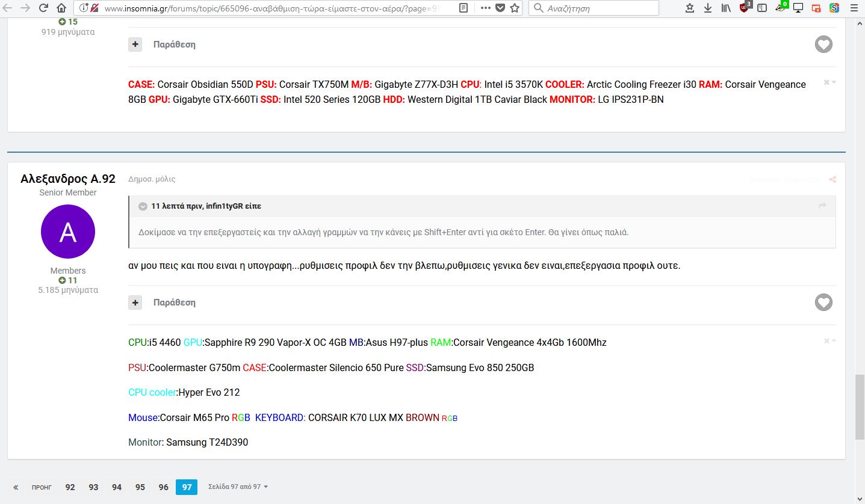Open signature options on Corsair Obsidian signature

click(x=830, y=82)
